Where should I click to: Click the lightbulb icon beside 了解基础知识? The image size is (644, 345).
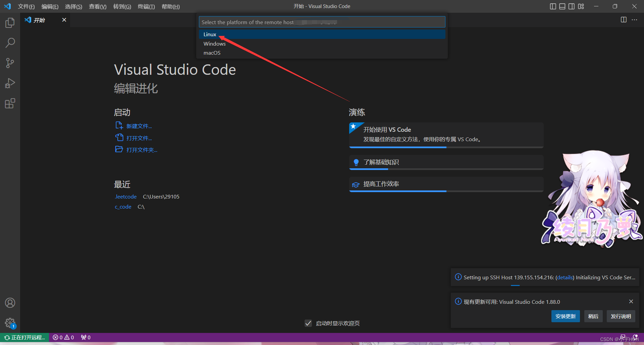[x=356, y=162]
